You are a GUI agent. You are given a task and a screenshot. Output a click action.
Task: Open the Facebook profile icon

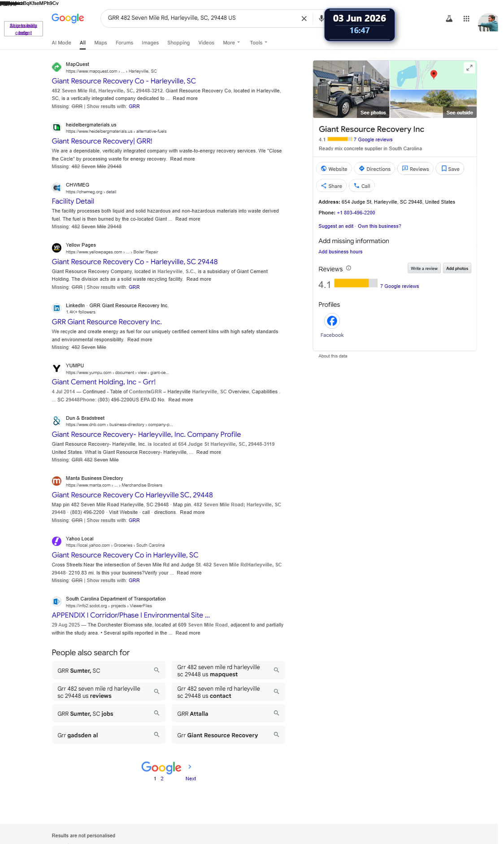[332, 321]
